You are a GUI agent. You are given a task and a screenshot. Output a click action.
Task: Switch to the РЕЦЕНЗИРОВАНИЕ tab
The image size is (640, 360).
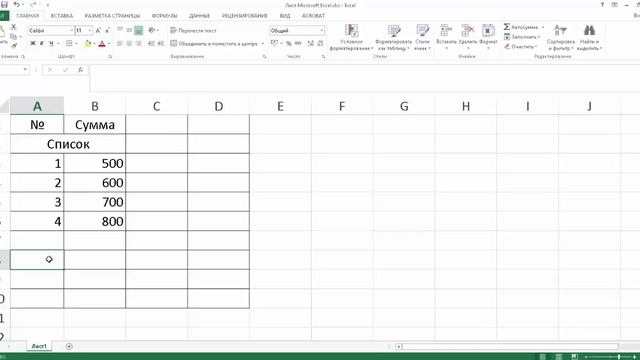click(x=244, y=16)
